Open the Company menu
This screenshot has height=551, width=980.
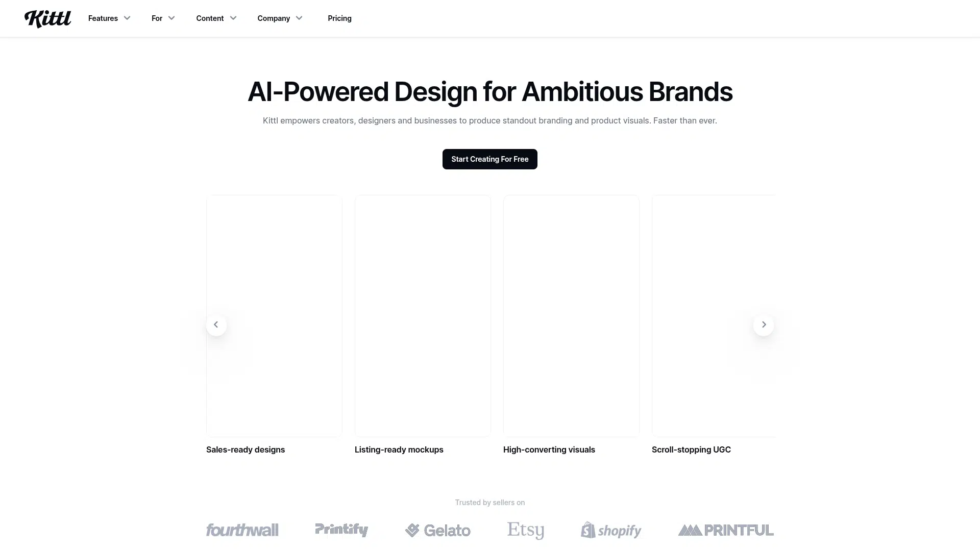[280, 18]
